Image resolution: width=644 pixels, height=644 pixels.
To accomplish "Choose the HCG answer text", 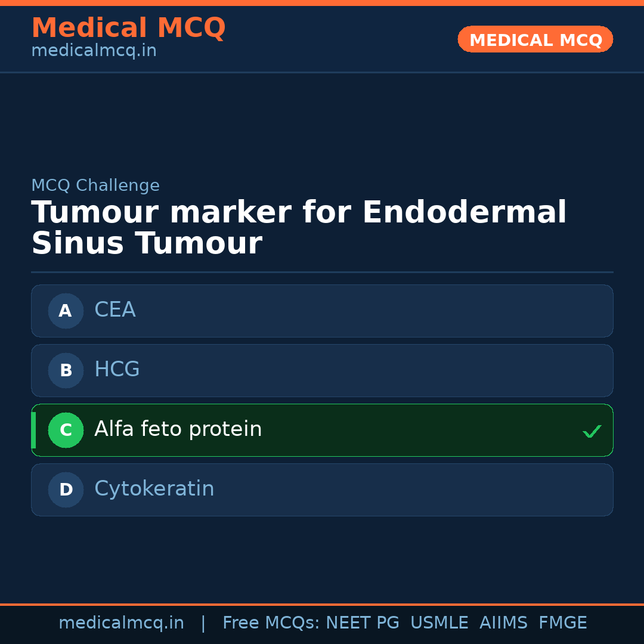I will pyautogui.click(x=117, y=370).
